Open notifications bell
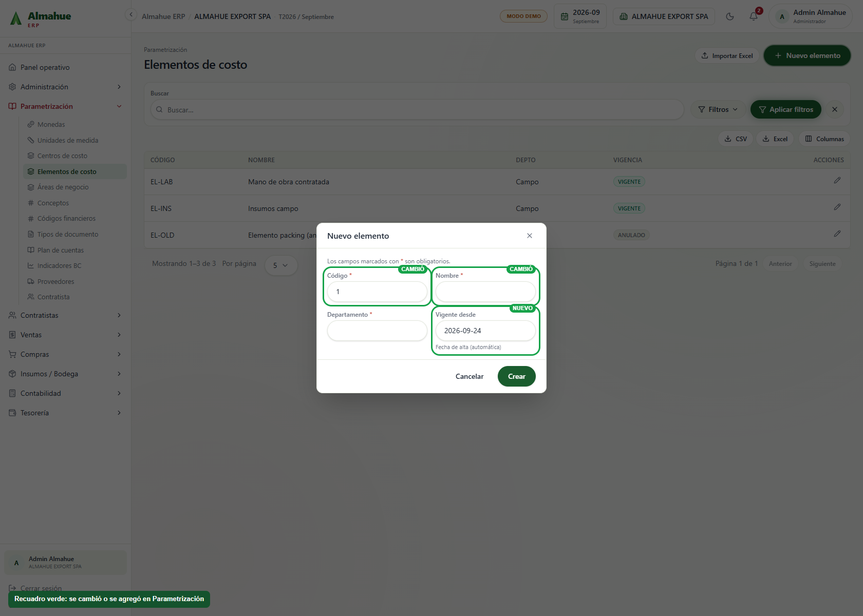Image resolution: width=863 pixels, height=616 pixels. [754, 16]
